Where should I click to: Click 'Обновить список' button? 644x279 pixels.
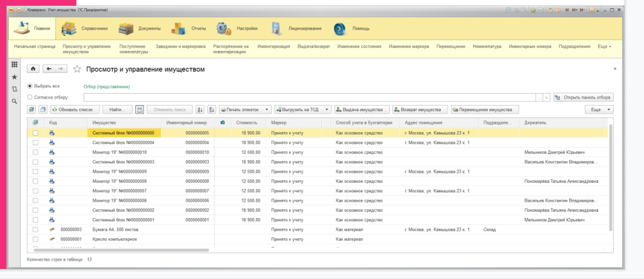tap(74, 109)
